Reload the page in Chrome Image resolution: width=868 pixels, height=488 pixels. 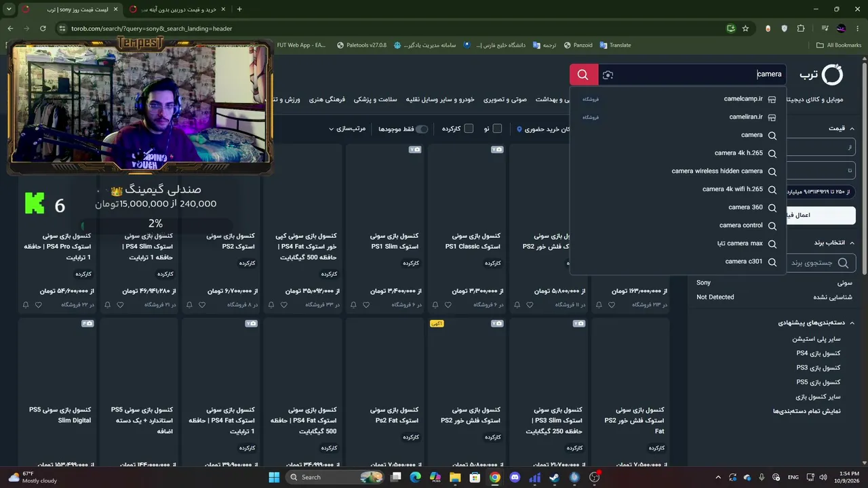point(43,28)
